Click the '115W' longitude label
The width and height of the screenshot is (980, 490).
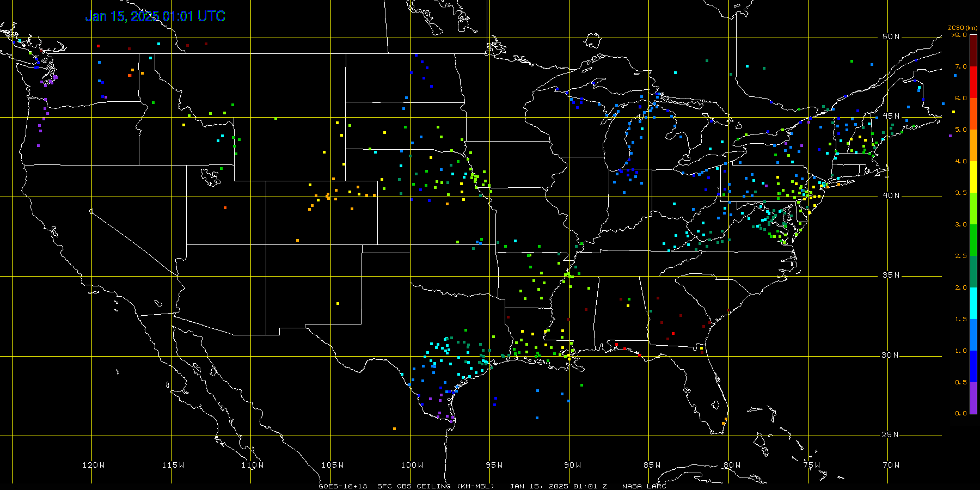[173, 465]
